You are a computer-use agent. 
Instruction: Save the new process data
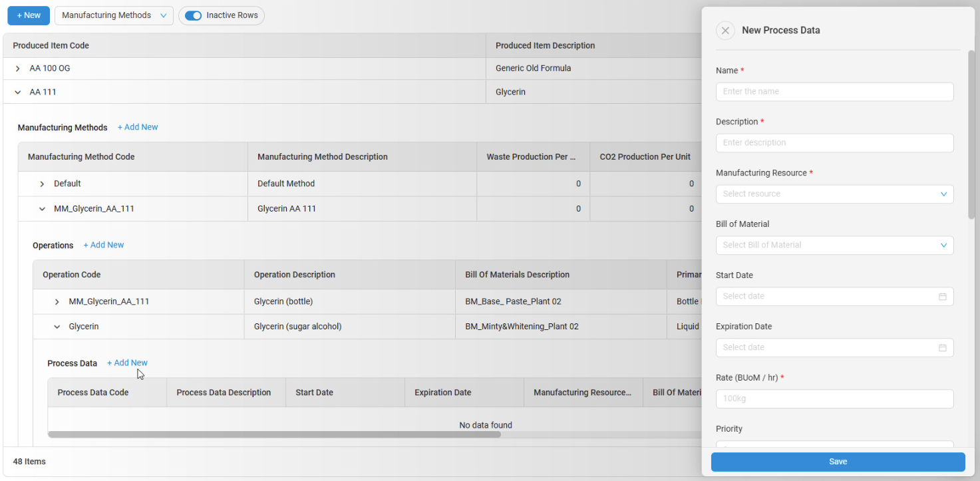[838, 462]
